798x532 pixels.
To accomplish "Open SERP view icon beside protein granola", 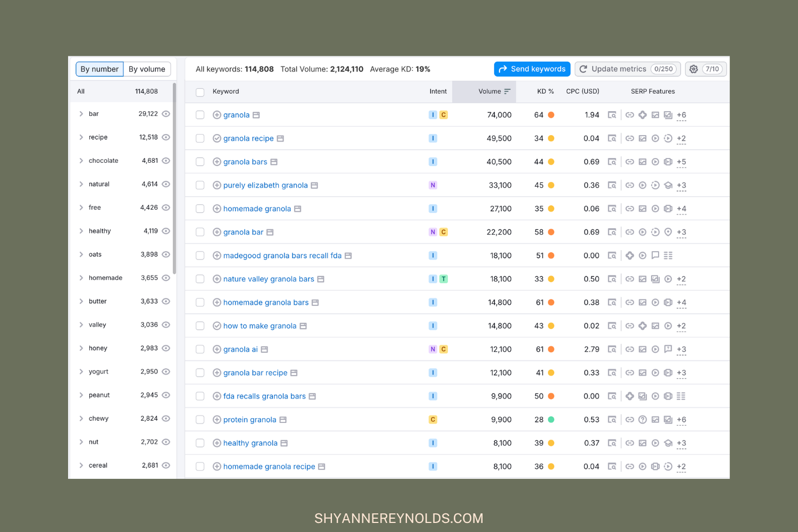I will [283, 420].
